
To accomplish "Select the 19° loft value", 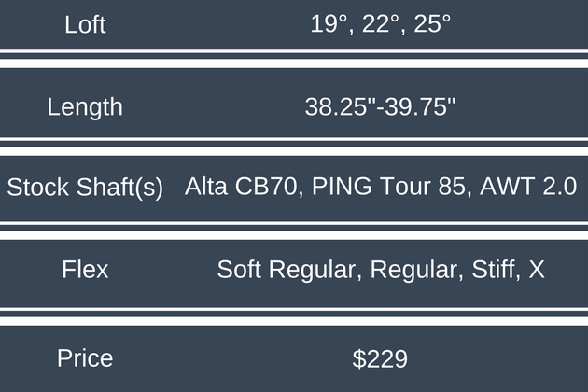I will coord(328,25).
